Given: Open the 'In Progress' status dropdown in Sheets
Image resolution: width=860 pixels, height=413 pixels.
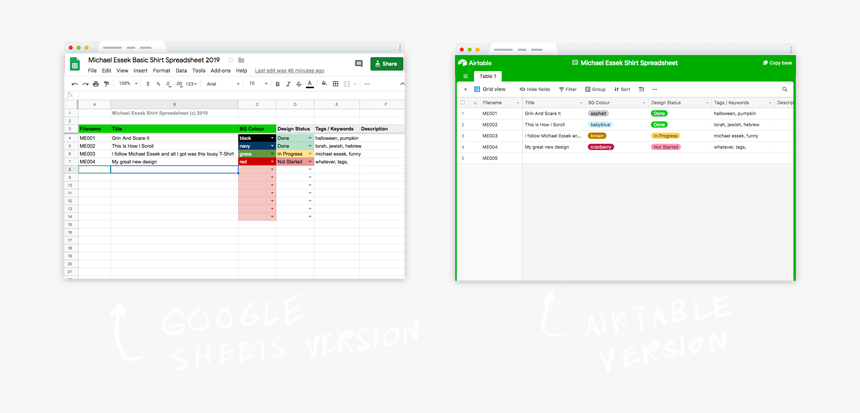Looking at the screenshot, I should pos(310,154).
